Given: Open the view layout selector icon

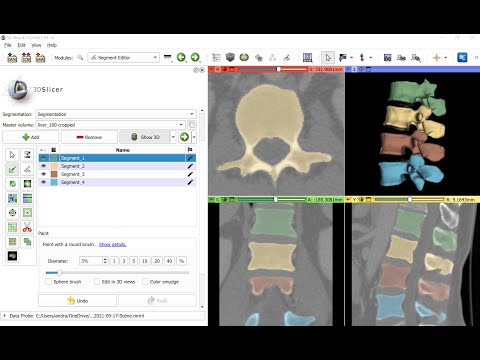Looking at the screenshot, I should tap(307, 58).
